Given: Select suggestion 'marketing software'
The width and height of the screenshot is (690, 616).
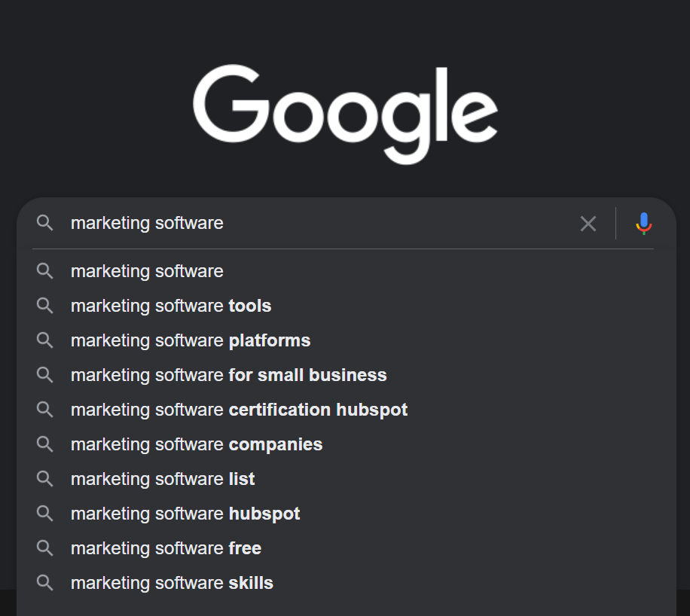Looking at the screenshot, I should tap(347, 271).
